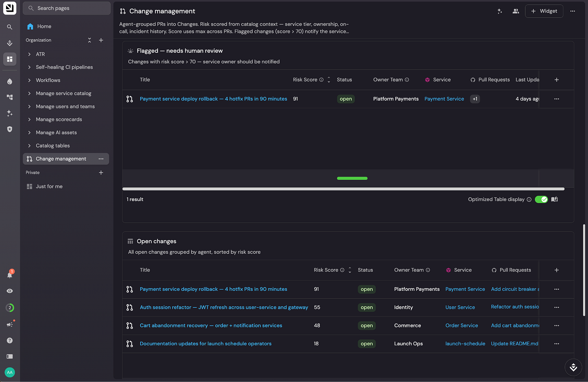Open the search icon in left rail
588x382 pixels.
pyautogui.click(x=10, y=27)
